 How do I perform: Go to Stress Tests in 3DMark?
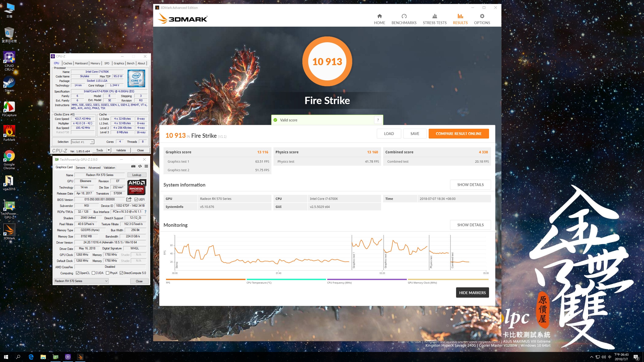click(434, 19)
